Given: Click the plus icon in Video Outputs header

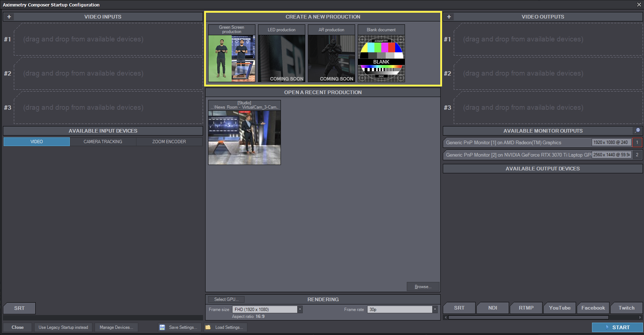Looking at the screenshot, I should pyautogui.click(x=449, y=17).
